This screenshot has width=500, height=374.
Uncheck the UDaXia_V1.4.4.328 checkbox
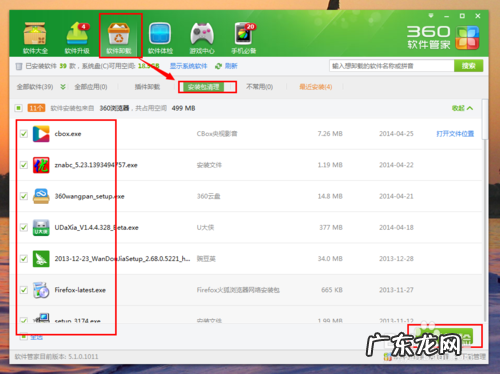pos(24,227)
